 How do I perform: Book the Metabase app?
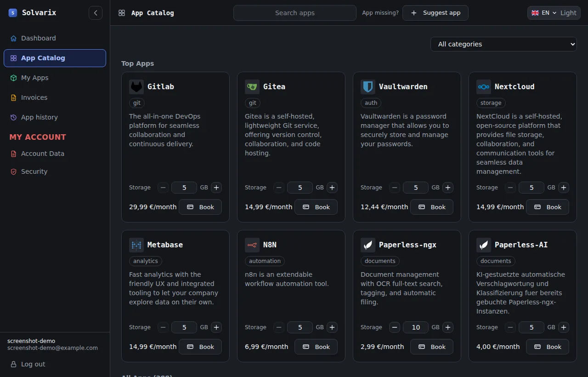coord(200,347)
